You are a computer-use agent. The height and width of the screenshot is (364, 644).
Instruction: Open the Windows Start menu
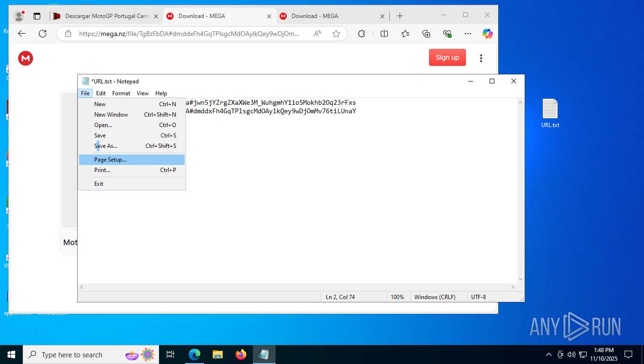pos(11,355)
